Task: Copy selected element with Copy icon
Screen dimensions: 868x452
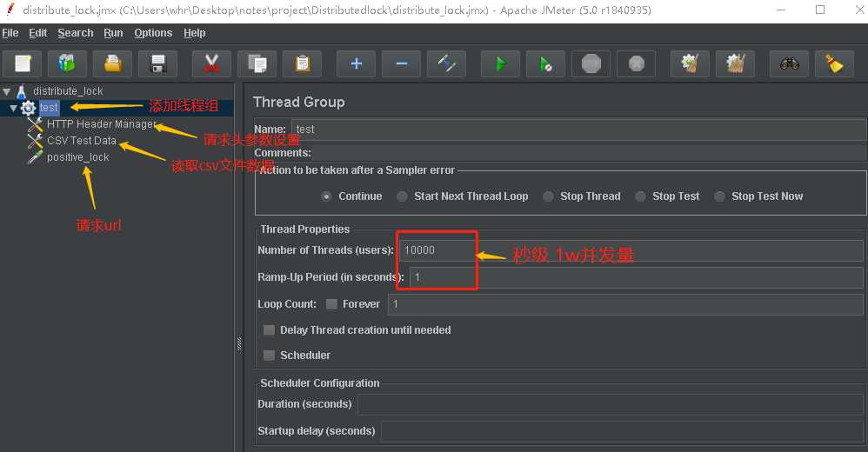Action: (257, 63)
